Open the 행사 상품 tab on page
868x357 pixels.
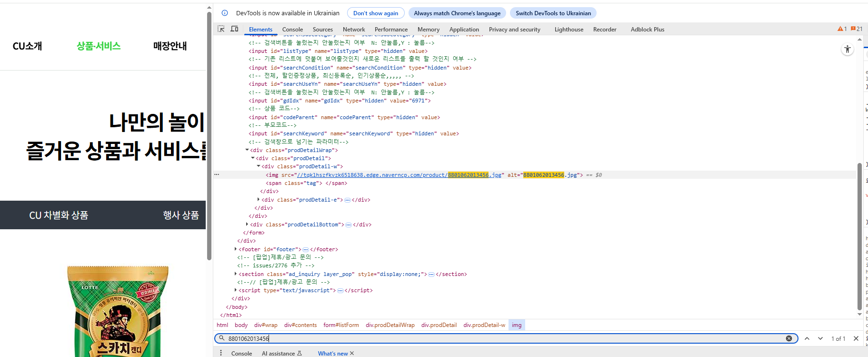pyautogui.click(x=181, y=215)
